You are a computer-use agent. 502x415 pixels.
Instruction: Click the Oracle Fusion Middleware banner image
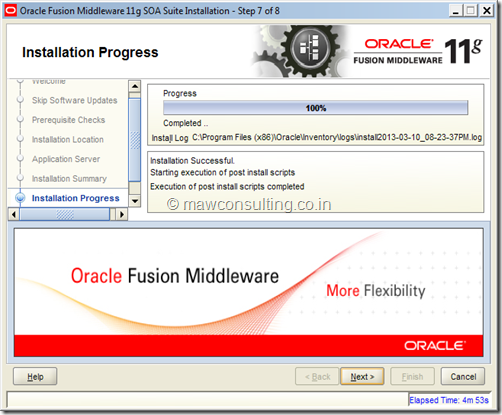point(249,292)
